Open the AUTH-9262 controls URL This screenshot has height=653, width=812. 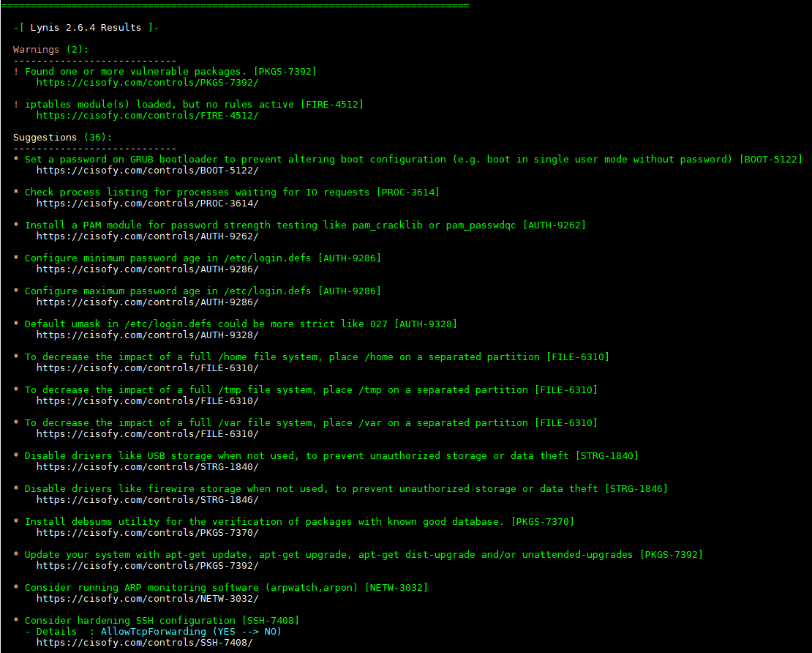(148, 236)
